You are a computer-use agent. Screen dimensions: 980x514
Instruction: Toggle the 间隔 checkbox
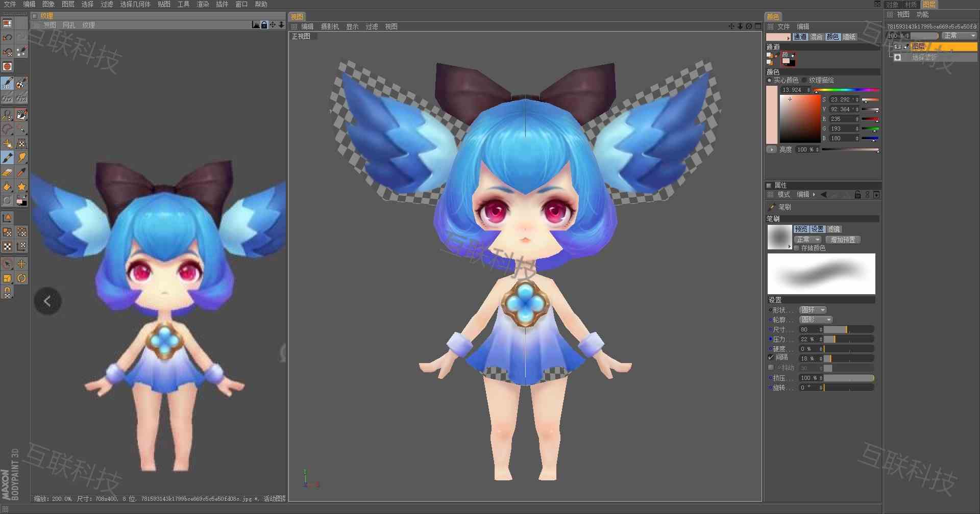point(771,357)
